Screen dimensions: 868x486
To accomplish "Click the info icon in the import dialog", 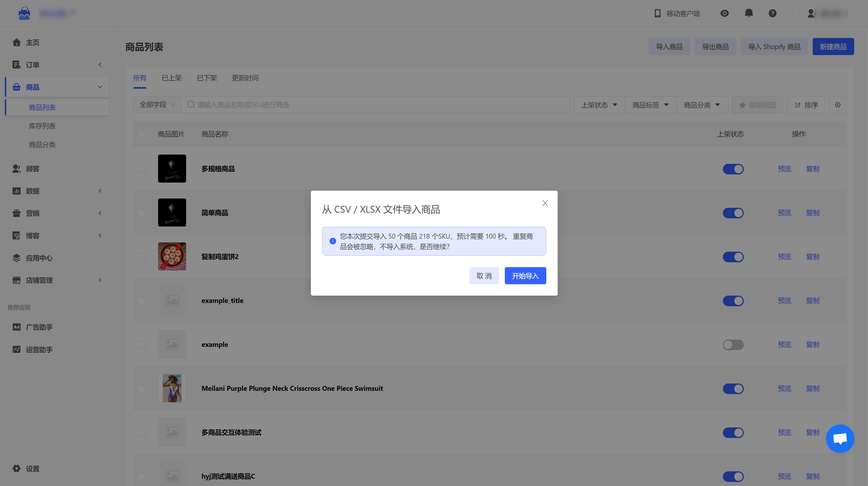I will (333, 241).
